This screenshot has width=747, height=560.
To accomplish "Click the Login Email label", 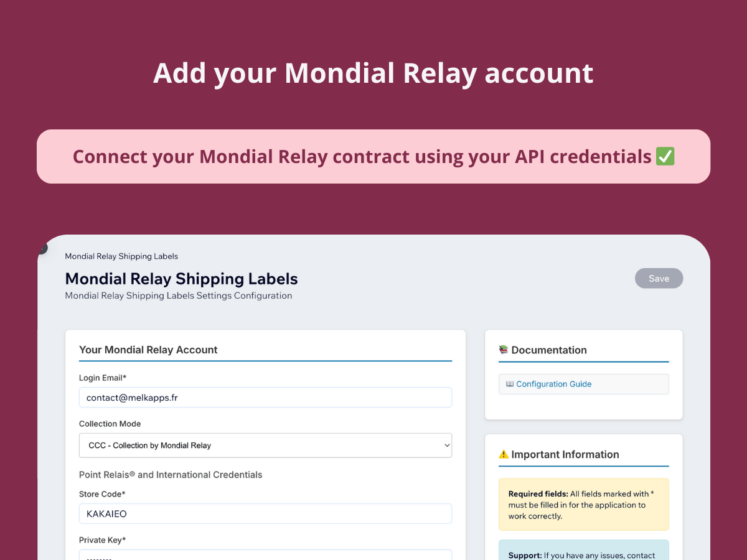I will click(x=103, y=378).
